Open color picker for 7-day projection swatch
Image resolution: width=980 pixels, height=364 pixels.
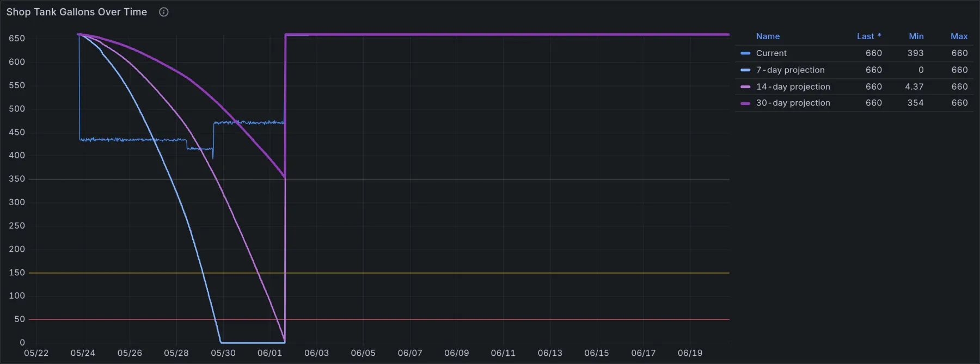[745, 70]
